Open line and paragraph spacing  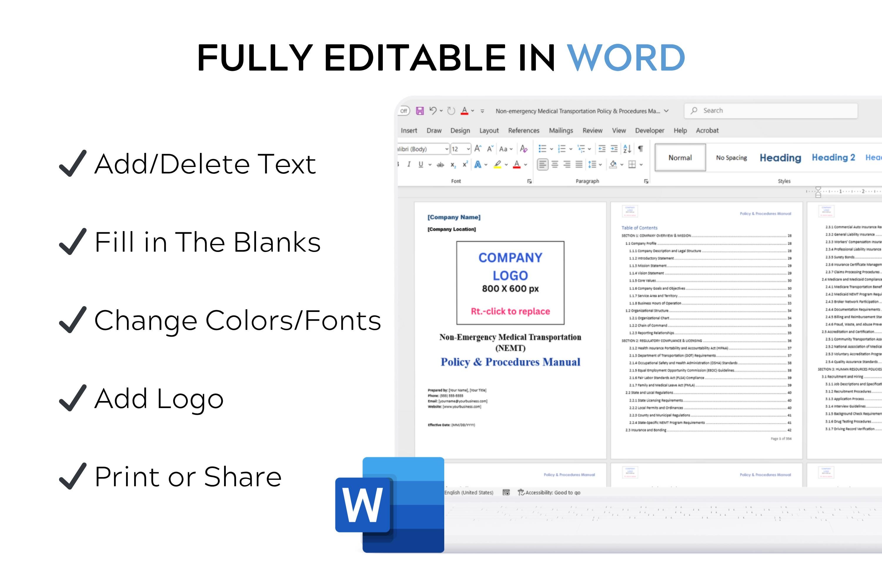click(x=592, y=164)
